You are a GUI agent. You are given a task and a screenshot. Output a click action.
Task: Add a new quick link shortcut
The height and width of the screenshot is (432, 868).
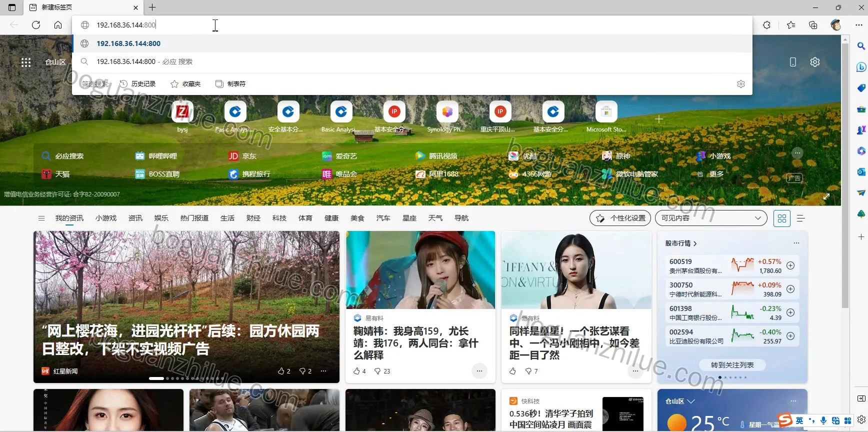659,119
